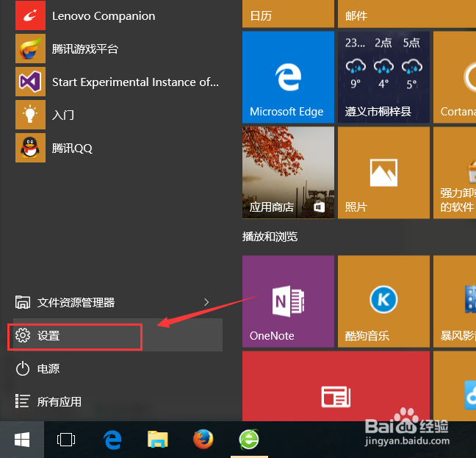Screen dimensions: 476x458
Task: Click the 腾讯游戏平台 label text
Action: pos(85,49)
